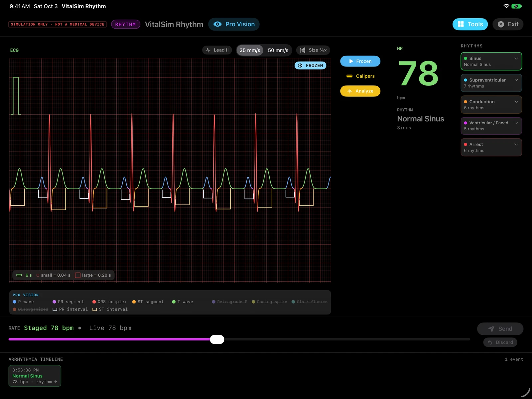
Task: Click the RHYTHM mode badge
Action: [125, 24]
